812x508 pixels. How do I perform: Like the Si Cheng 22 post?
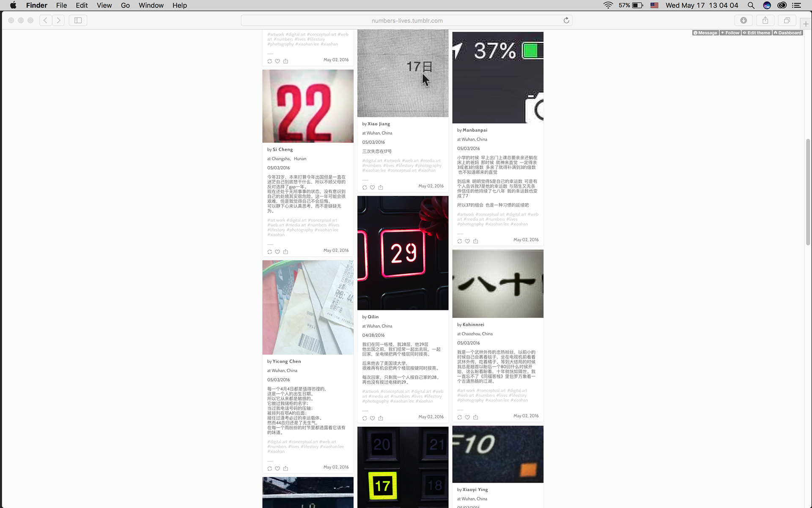277,252
